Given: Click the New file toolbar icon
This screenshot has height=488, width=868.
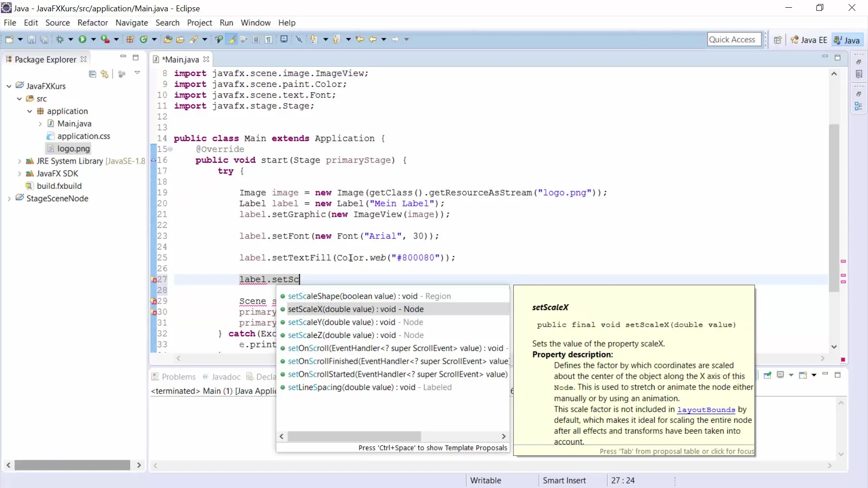Looking at the screenshot, I should (x=9, y=39).
